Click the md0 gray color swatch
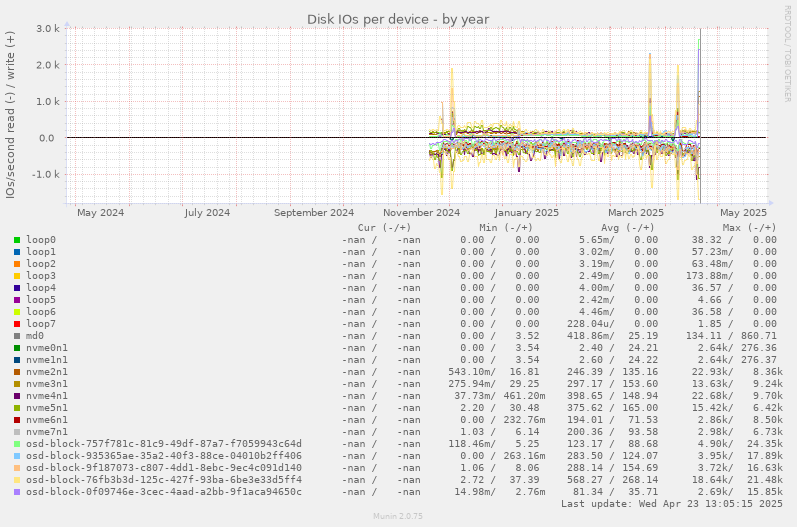The image size is (797, 527). tap(17, 336)
